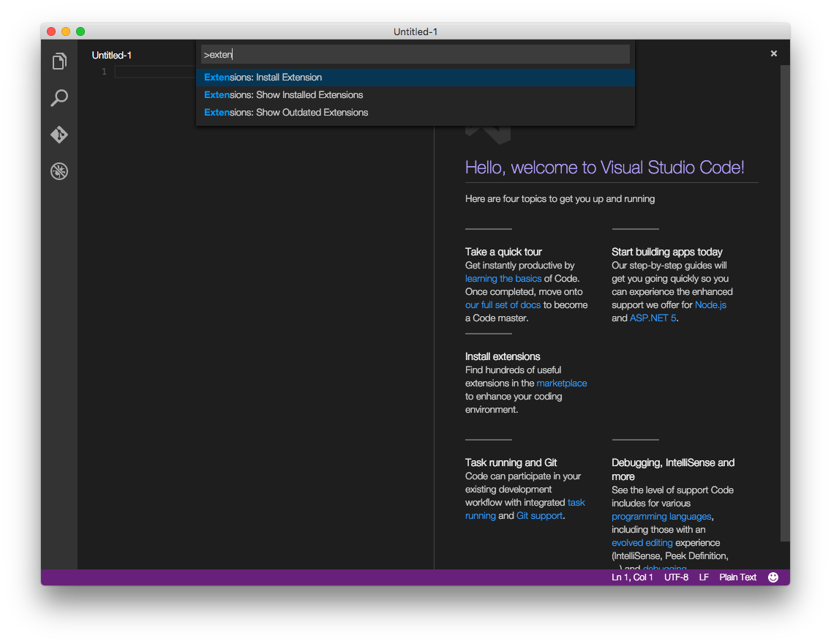Click the Node.js link
This screenshot has width=831, height=644.
[710, 305]
